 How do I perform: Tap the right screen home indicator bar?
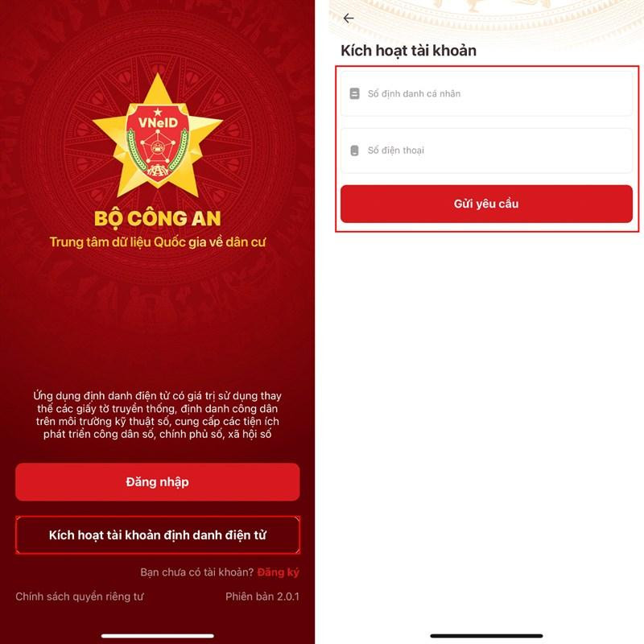pyautogui.click(x=486, y=636)
